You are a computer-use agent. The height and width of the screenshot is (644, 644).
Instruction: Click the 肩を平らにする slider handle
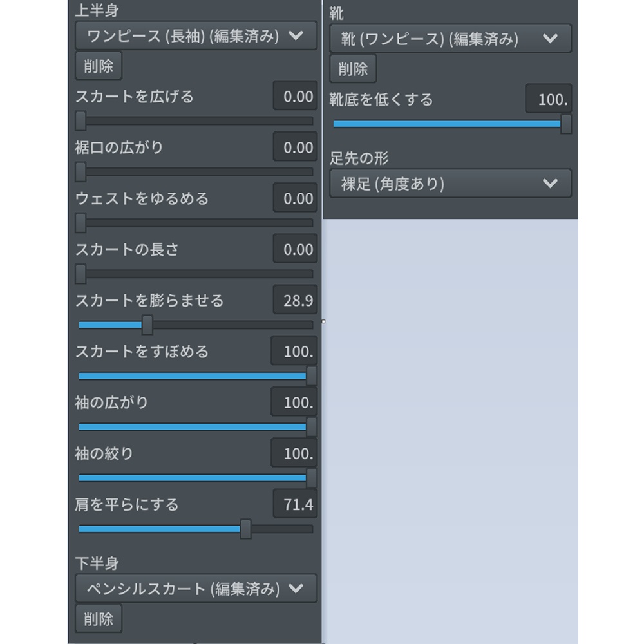(246, 528)
